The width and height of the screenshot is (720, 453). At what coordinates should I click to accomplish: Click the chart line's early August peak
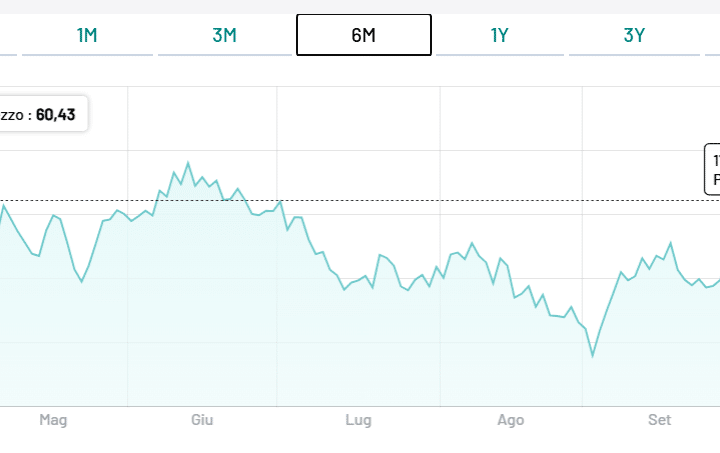(x=472, y=243)
